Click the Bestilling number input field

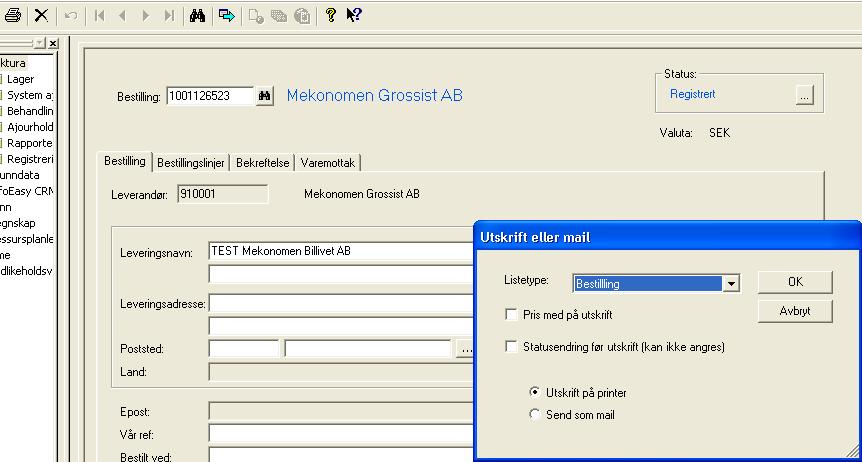coord(211,96)
